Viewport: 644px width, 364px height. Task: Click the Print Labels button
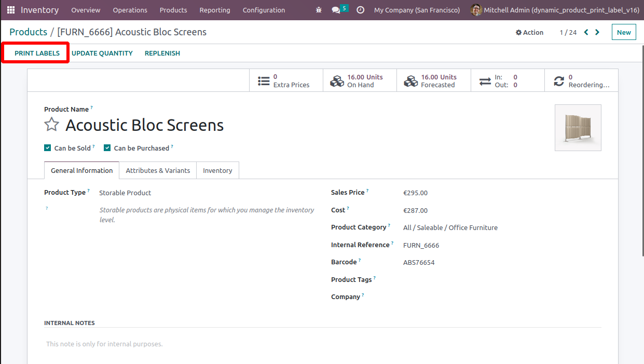(x=37, y=53)
